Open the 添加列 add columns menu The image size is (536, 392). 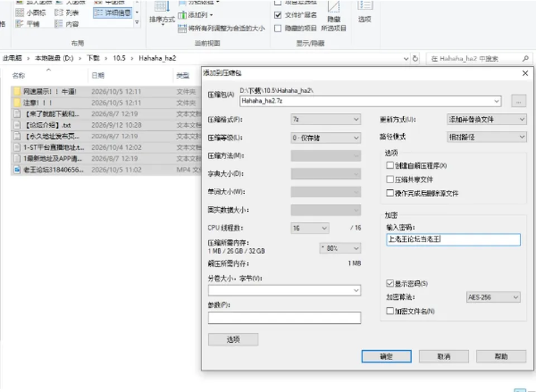(195, 15)
